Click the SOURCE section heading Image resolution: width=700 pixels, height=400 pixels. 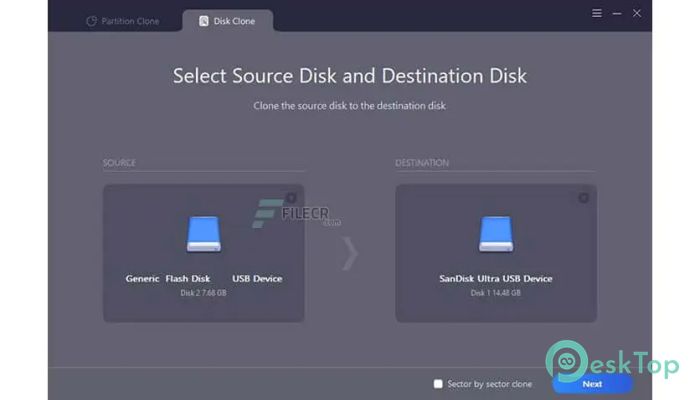coord(119,163)
